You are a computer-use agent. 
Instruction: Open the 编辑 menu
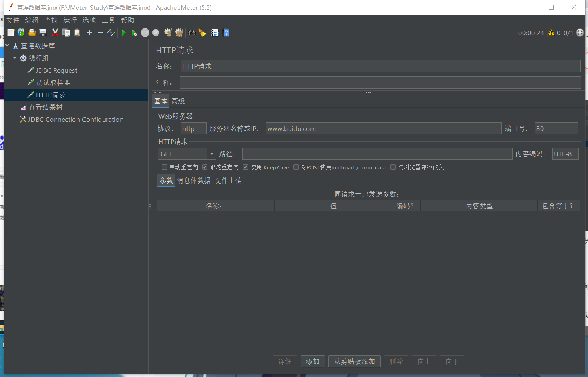click(32, 20)
